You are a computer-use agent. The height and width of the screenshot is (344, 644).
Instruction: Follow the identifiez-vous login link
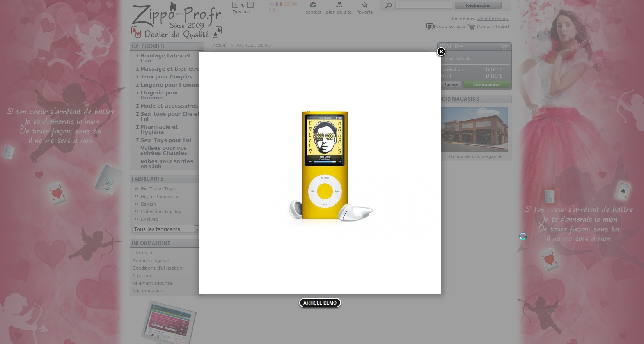pyautogui.click(x=493, y=18)
